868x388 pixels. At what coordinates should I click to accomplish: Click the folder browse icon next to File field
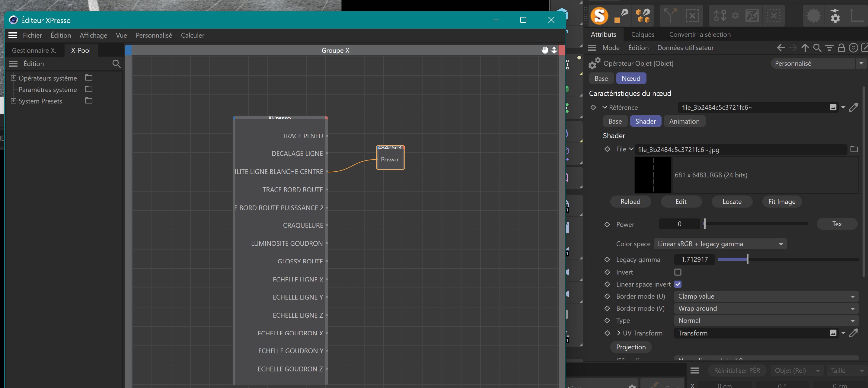pyautogui.click(x=854, y=149)
